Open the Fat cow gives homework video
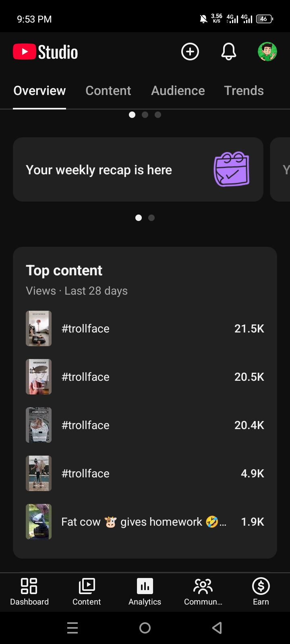 tap(143, 522)
